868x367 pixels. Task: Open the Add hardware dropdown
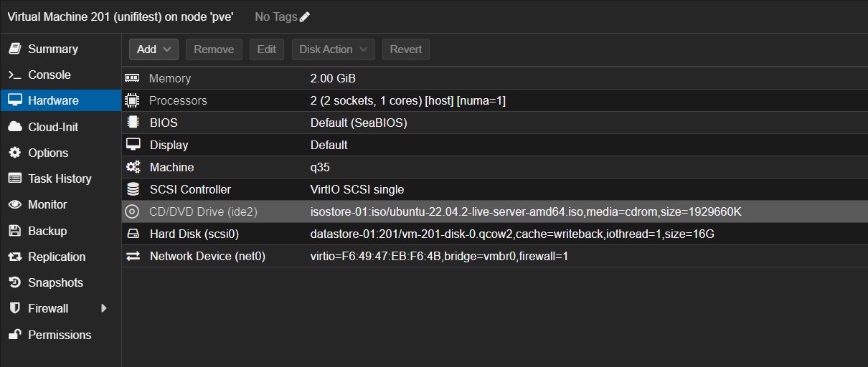point(154,49)
